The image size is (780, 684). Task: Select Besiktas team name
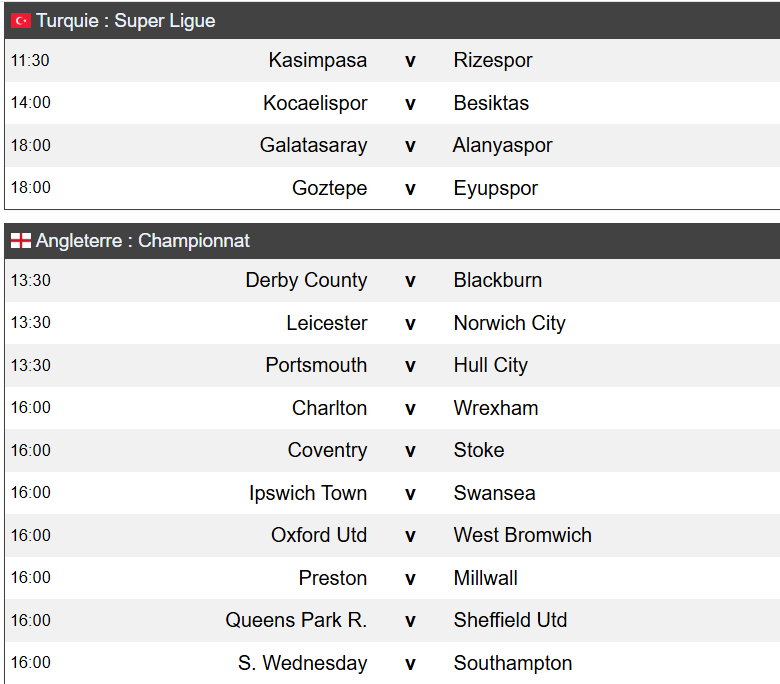coord(491,103)
